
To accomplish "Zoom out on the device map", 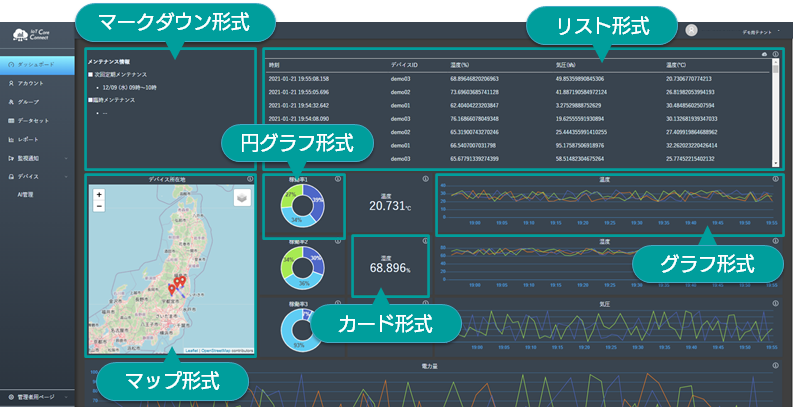I will click(x=99, y=206).
